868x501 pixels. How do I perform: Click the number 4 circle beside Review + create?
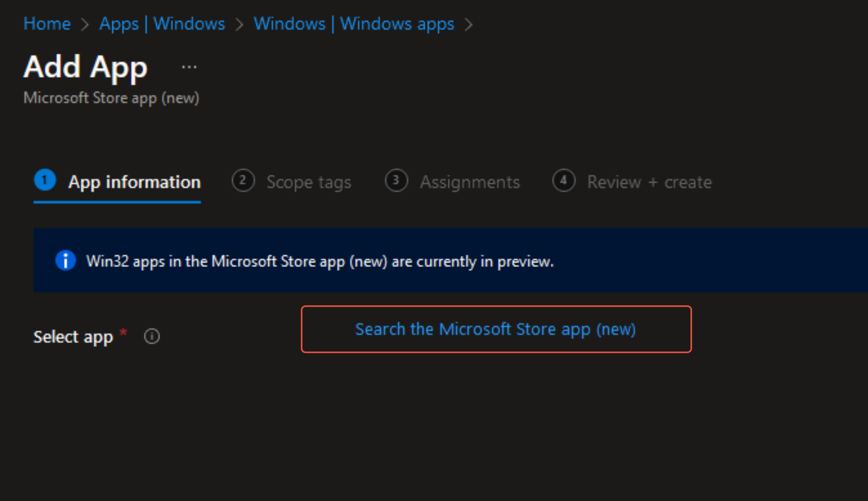coord(564,181)
